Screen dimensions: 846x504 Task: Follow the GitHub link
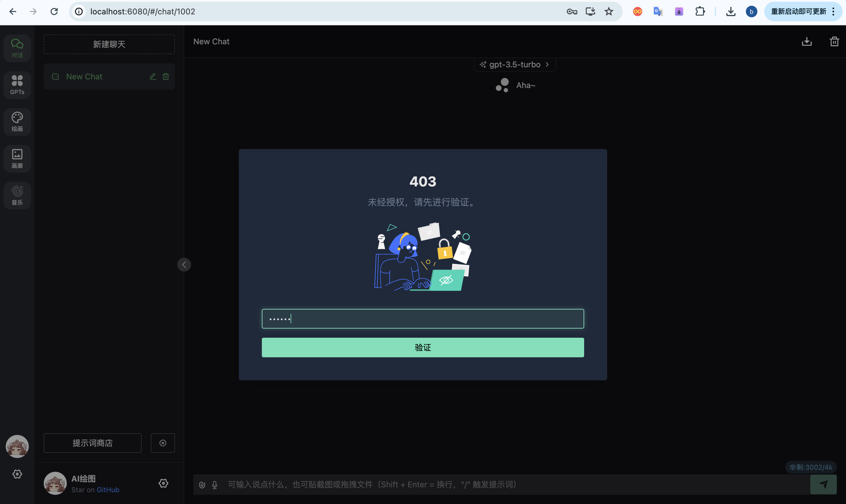click(x=108, y=490)
